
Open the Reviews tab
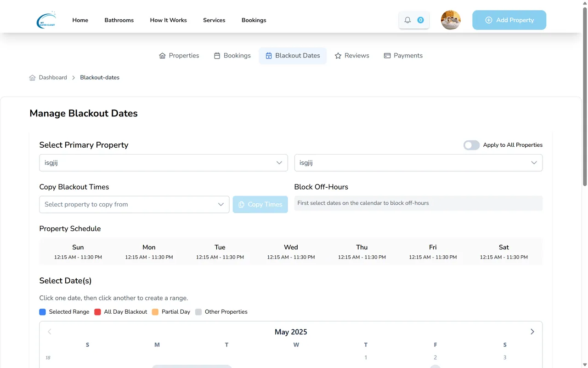(x=352, y=56)
